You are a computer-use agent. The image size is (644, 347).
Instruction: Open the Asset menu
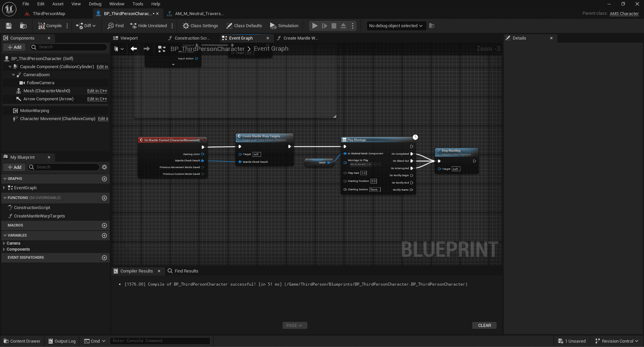point(58,4)
